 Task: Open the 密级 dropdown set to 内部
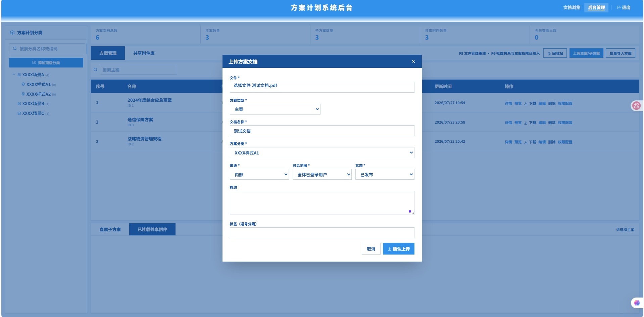[x=259, y=175]
